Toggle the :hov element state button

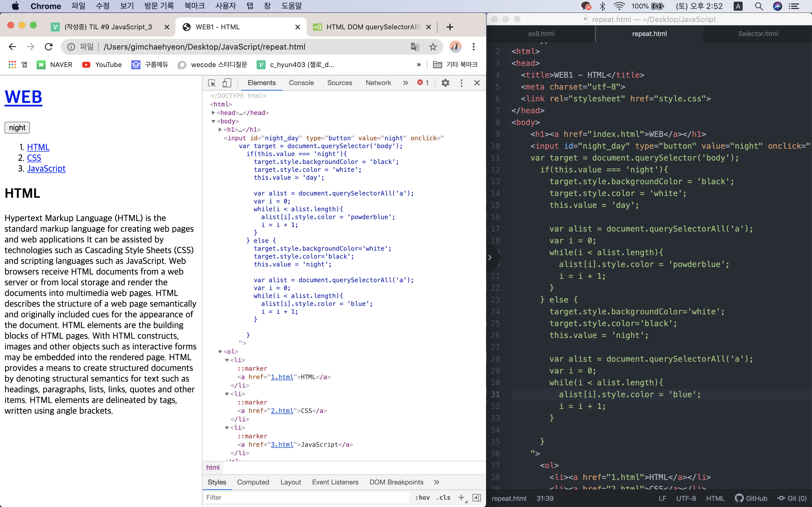pos(422,497)
